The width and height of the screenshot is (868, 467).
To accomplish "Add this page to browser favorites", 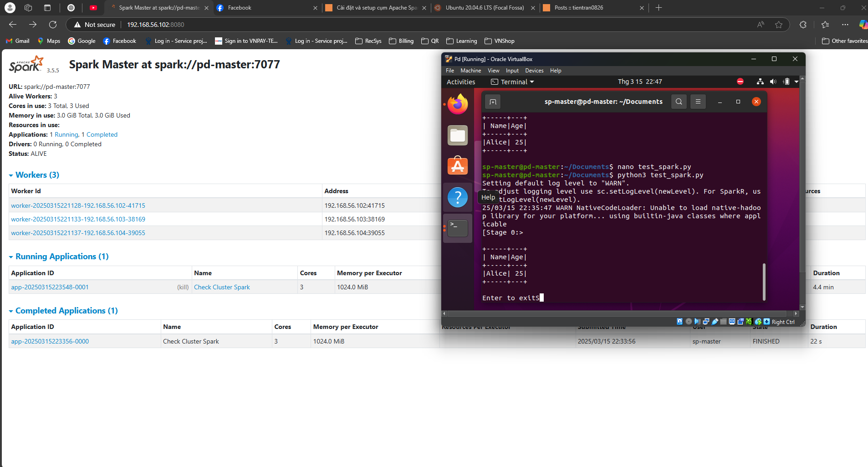I will tap(779, 25).
